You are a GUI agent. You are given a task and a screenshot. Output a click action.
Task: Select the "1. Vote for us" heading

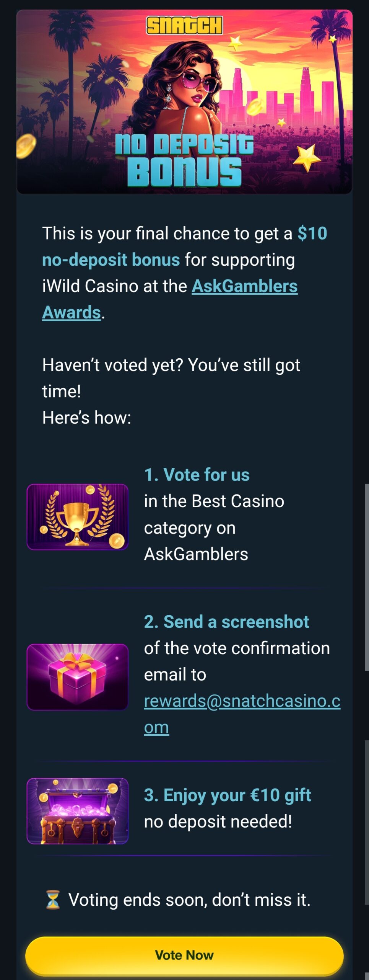197,475
